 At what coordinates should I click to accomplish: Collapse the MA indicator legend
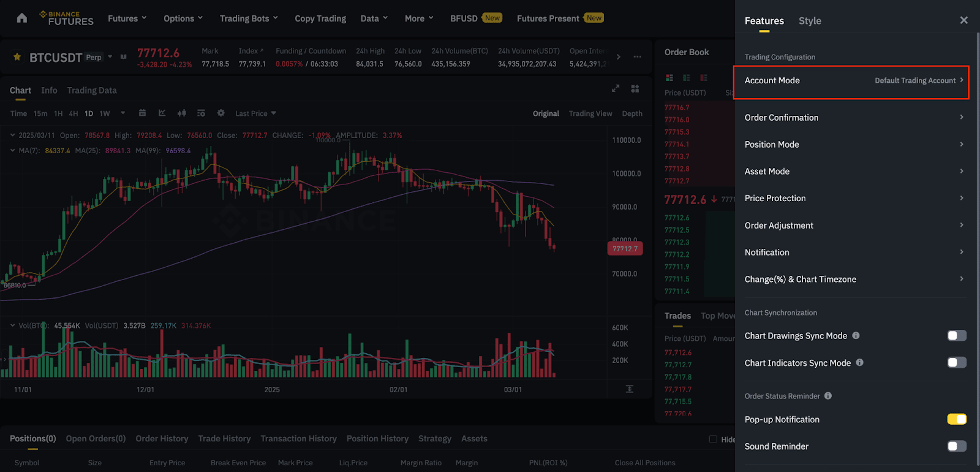[x=13, y=150]
